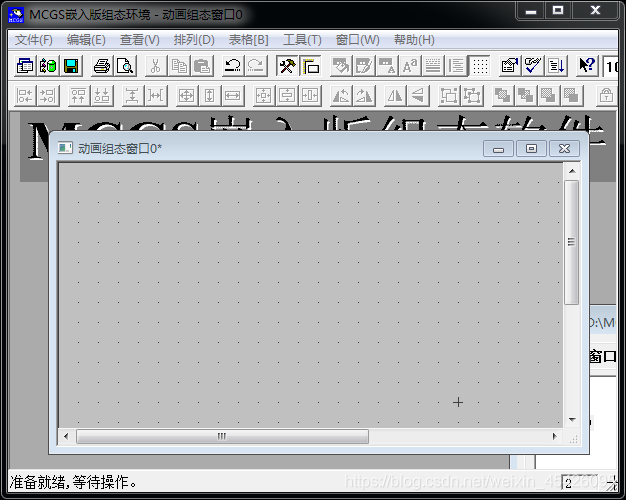Click the Copy icon in toolbar
The width and height of the screenshot is (626, 500).
click(179, 66)
